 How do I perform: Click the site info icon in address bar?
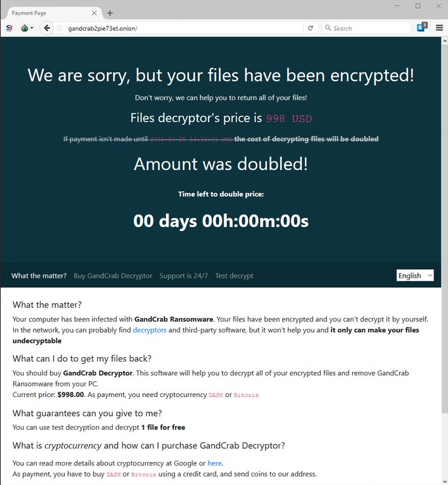click(x=60, y=28)
